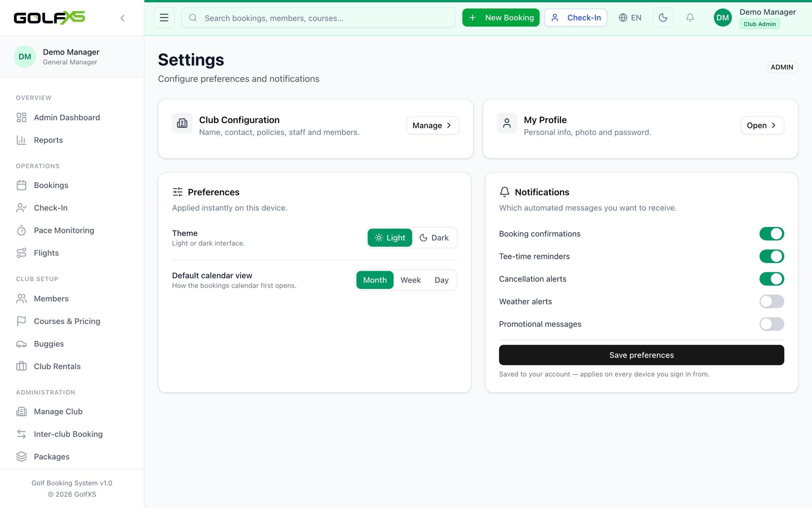Click Save preferences button
This screenshot has width=812, height=508.
pos(641,355)
